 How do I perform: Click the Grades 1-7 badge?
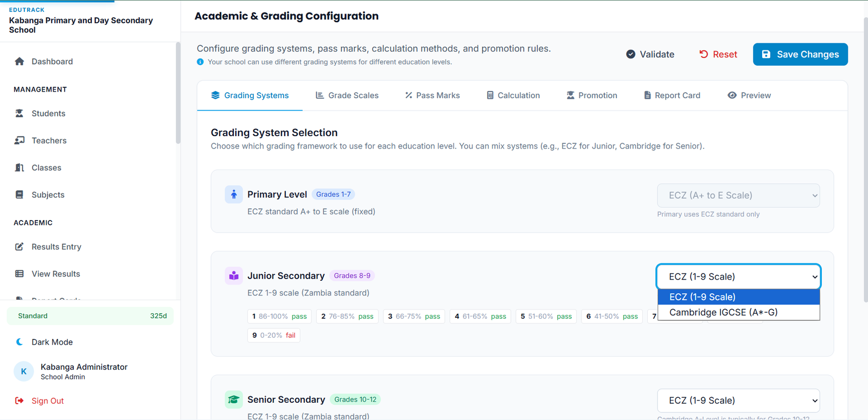tap(334, 194)
